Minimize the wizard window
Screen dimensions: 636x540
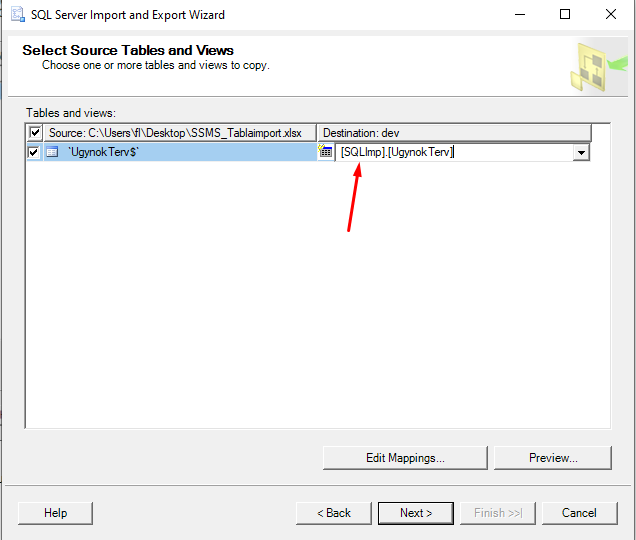click(x=520, y=14)
